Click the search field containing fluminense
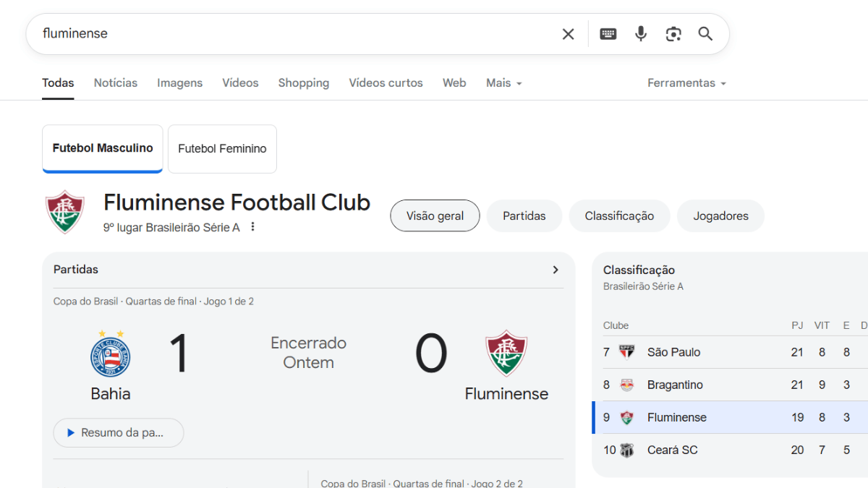 (289, 34)
